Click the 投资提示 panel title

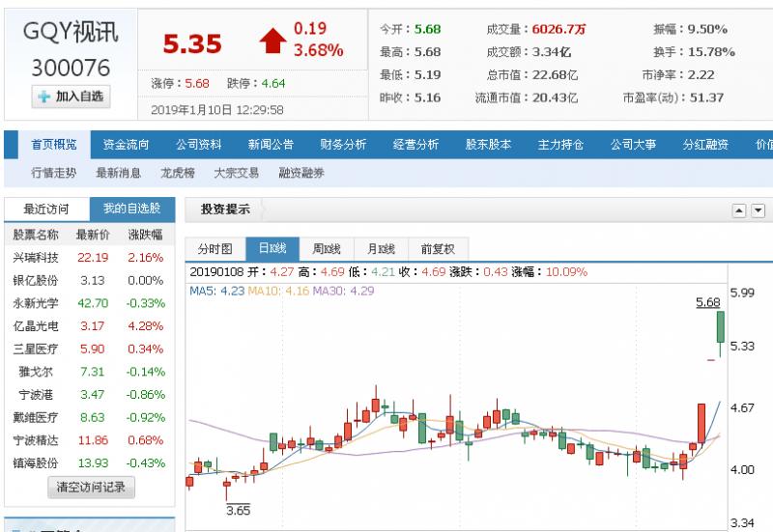pos(225,210)
